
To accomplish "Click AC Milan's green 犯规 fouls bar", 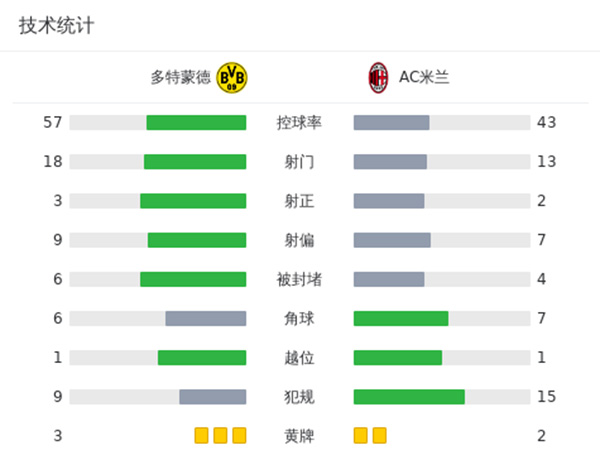I will (409, 397).
